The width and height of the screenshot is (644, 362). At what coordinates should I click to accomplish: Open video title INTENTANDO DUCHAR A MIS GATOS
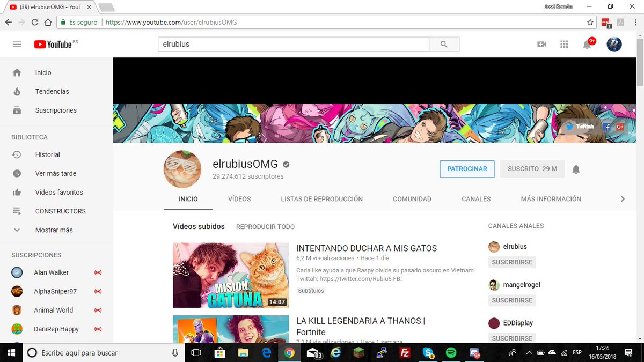point(367,248)
